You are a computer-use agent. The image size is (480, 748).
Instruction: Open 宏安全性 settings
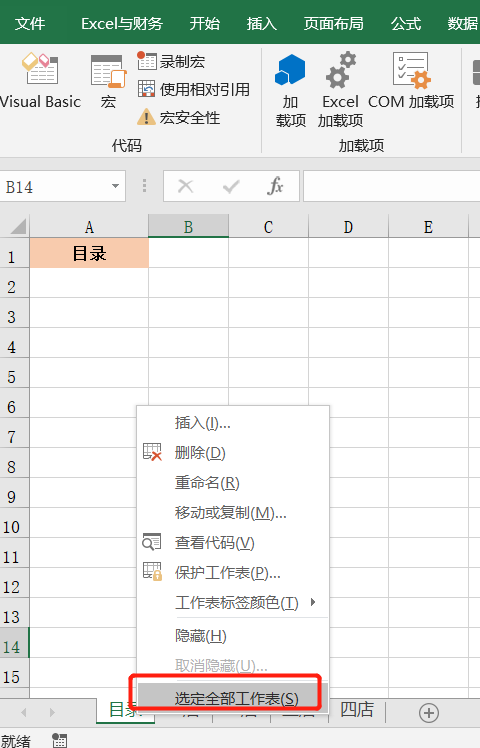click(x=178, y=117)
